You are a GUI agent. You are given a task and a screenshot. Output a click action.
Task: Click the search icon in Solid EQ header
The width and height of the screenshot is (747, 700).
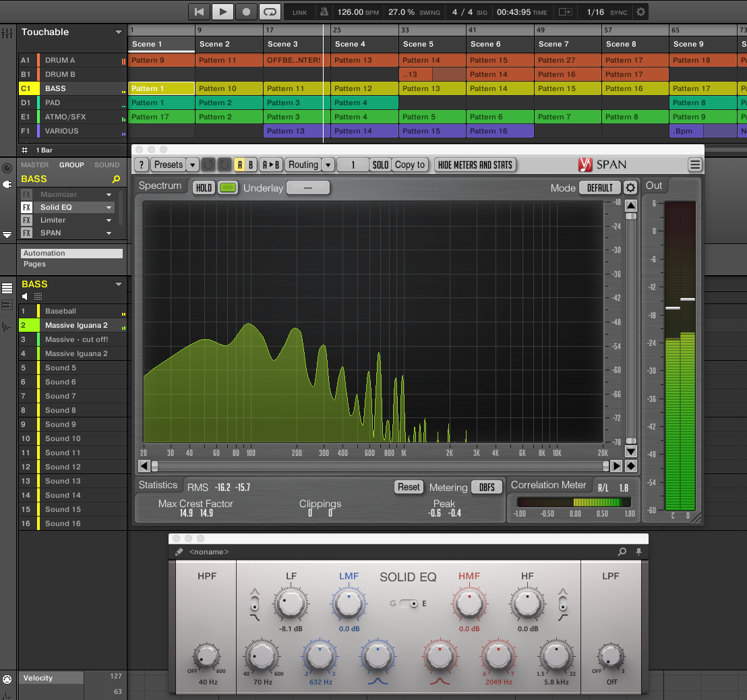pyautogui.click(x=622, y=552)
